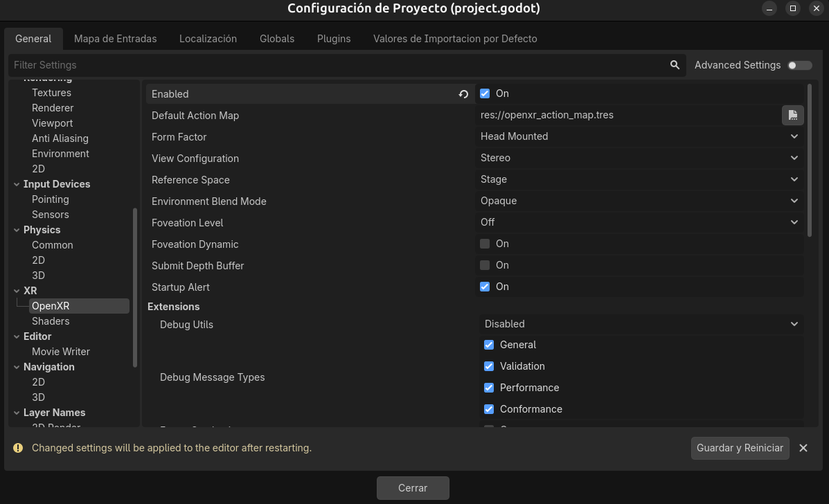Switch to Mapa de Entradas tab
The image size is (829, 504).
(x=115, y=39)
